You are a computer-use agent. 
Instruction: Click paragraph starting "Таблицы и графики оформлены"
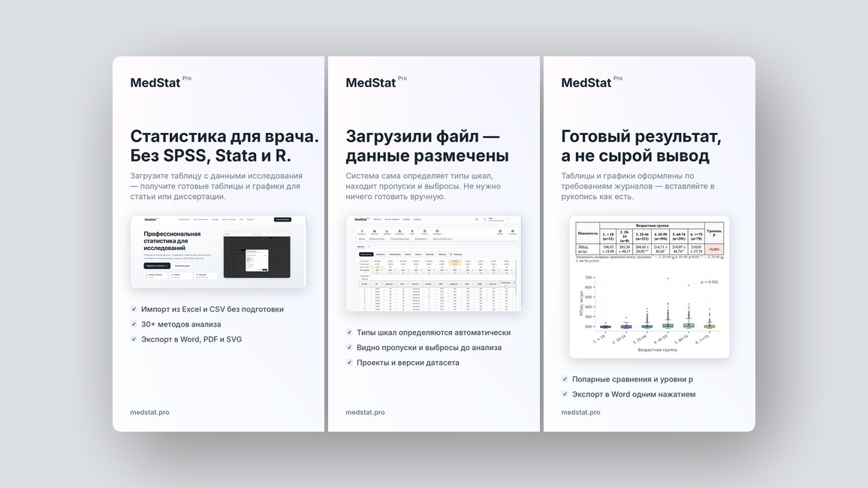(x=637, y=186)
